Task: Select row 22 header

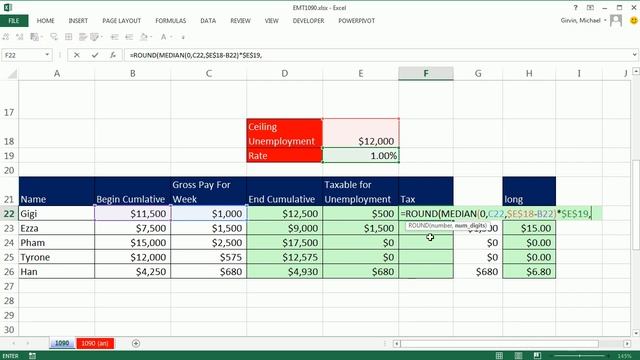Action: [9, 213]
